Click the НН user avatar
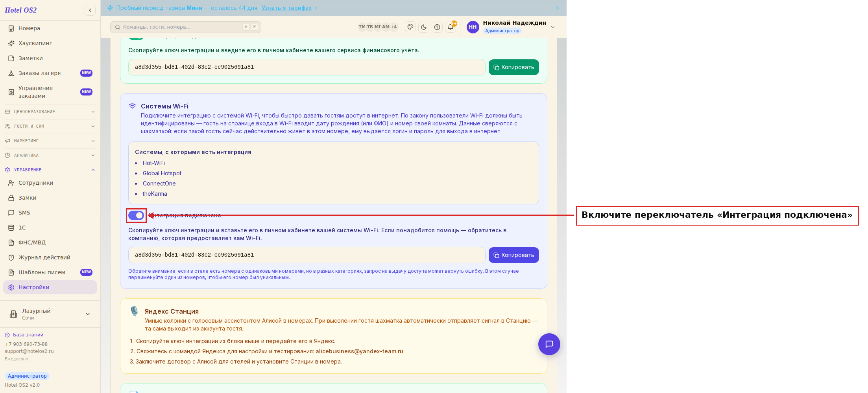The height and width of the screenshot is (393, 868). [473, 27]
